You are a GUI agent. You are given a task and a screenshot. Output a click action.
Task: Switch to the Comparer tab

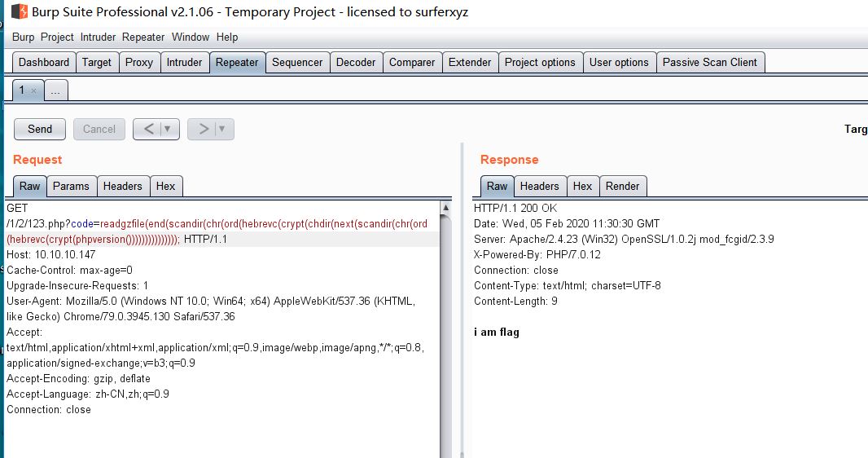pos(412,62)
